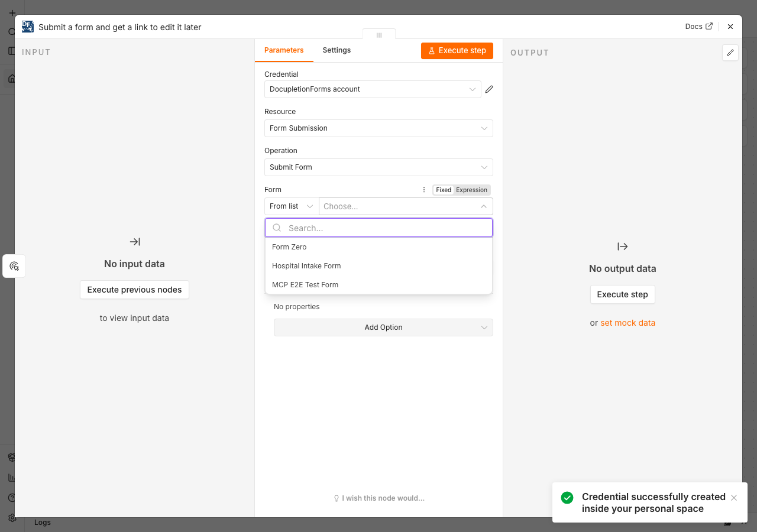
Task: Click the orange Execute step button
Action: (x=457, y=51)
